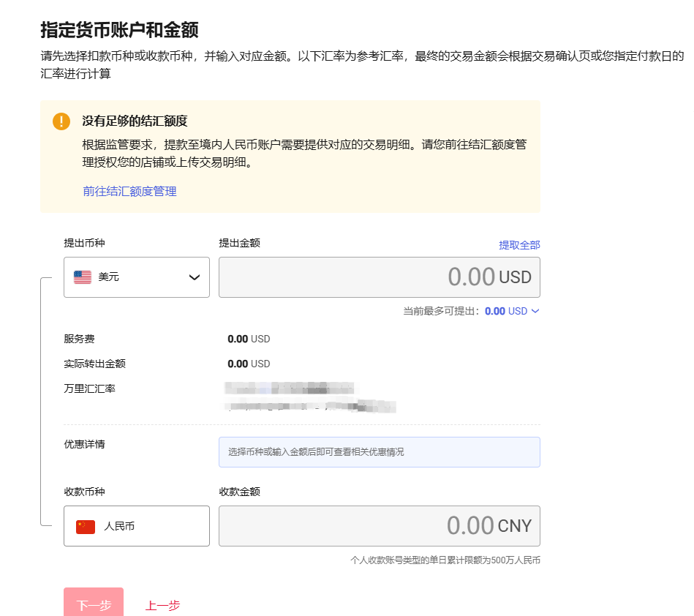This screenshot has width=694, height=616.
Task: Click the China flag icon
Action: (x=86, y=526)
